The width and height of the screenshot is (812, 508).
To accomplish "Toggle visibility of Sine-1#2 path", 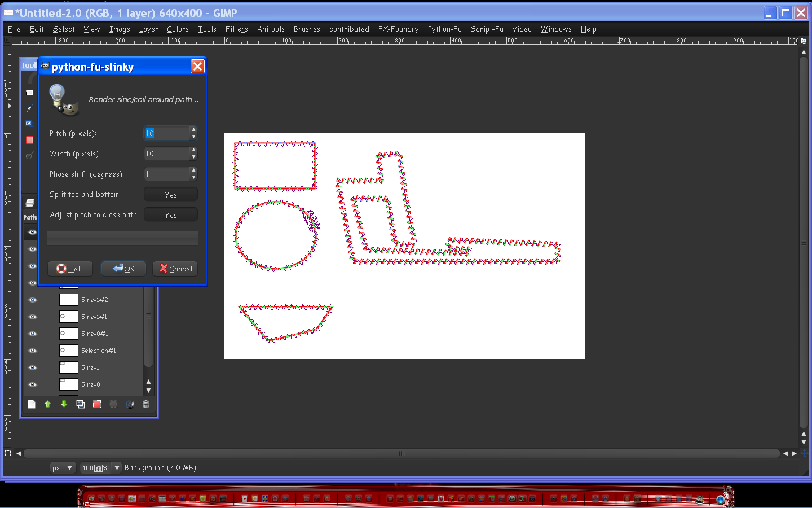I will pos(32,300).
